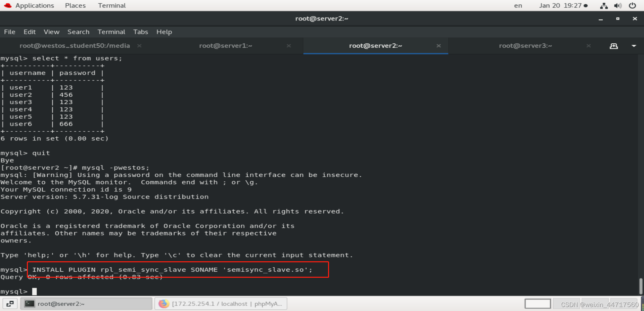Open the Terminal app menu in top bar
Screen dimensions: 644x311
pyautogui.click(x=112, y=5)
